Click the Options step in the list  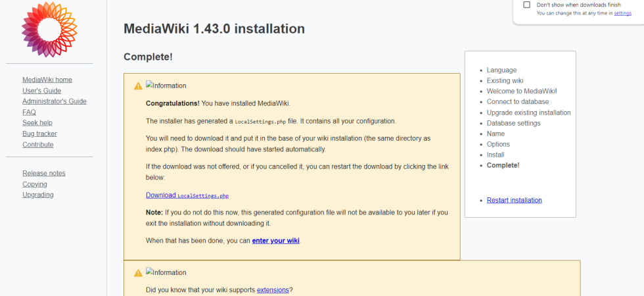coord(498,144)
